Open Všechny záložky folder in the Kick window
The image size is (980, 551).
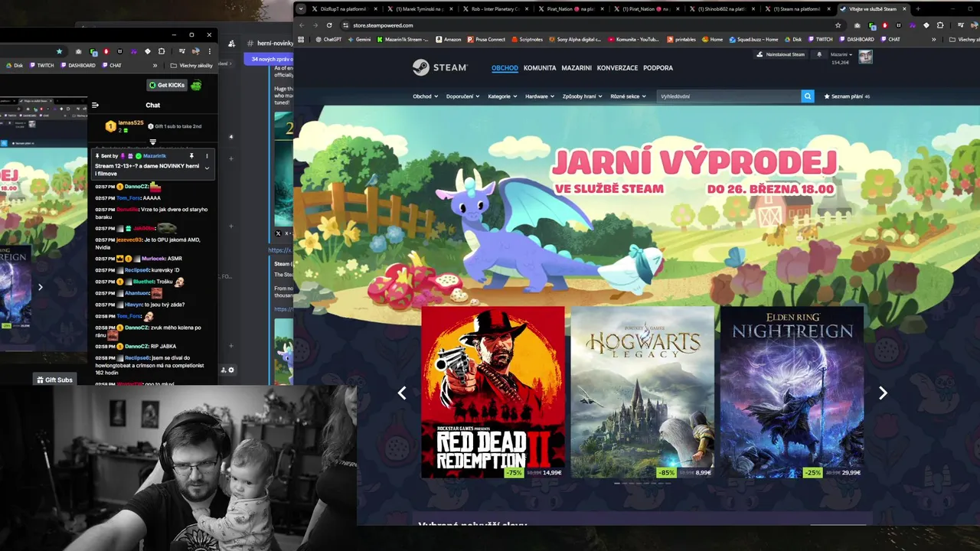pos(191,65)
